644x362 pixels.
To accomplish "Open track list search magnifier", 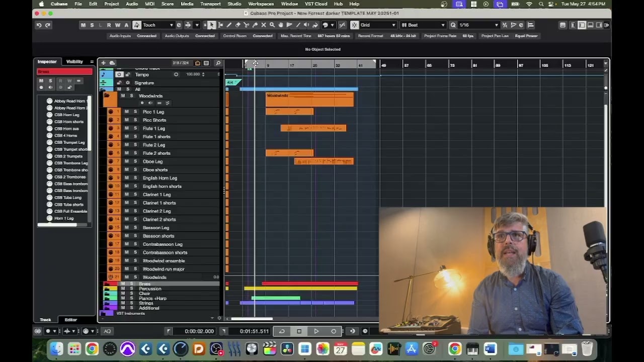I will pos(218,63).
